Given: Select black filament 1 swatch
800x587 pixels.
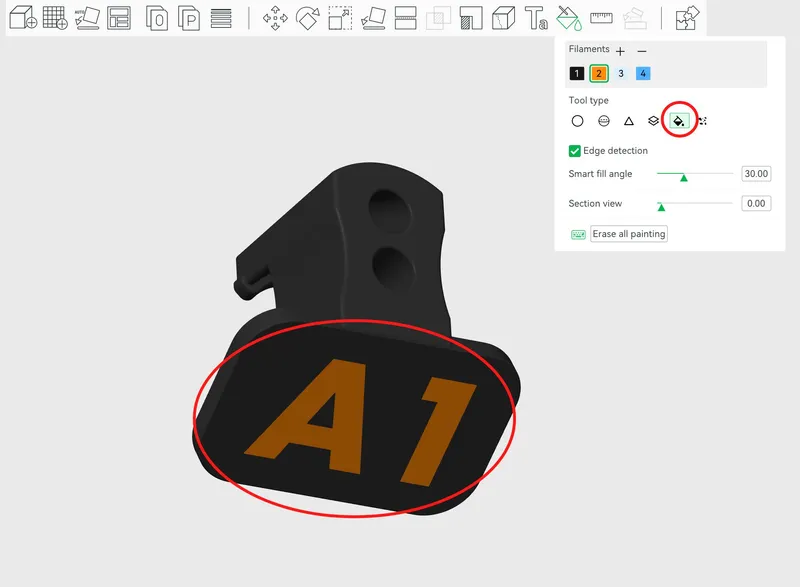Looking at the screenshot, I should [x=577, y=74].
